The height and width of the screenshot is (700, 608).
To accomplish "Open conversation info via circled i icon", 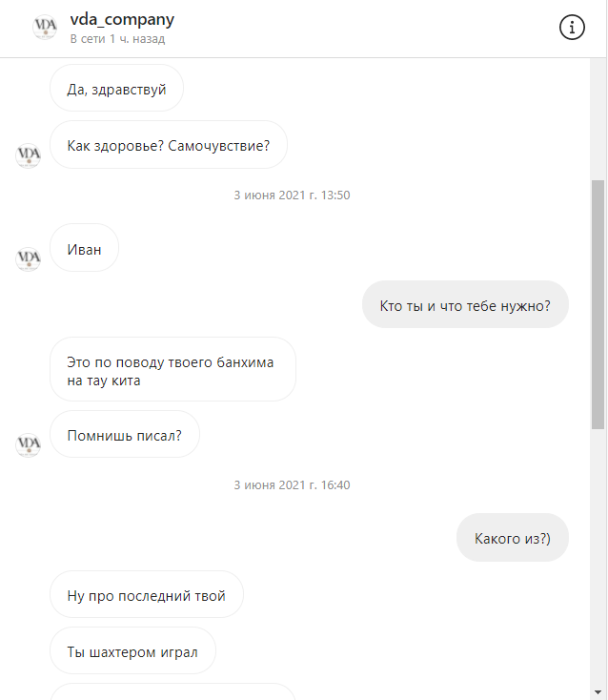I will [x=572, y=28].
